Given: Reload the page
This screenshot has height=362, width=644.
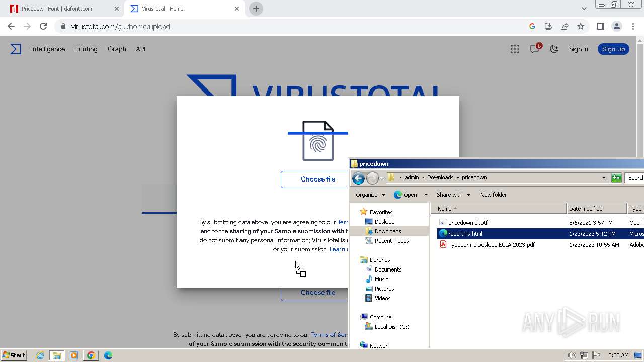Looking at the screenshot, I should click(x=43, y=26).
